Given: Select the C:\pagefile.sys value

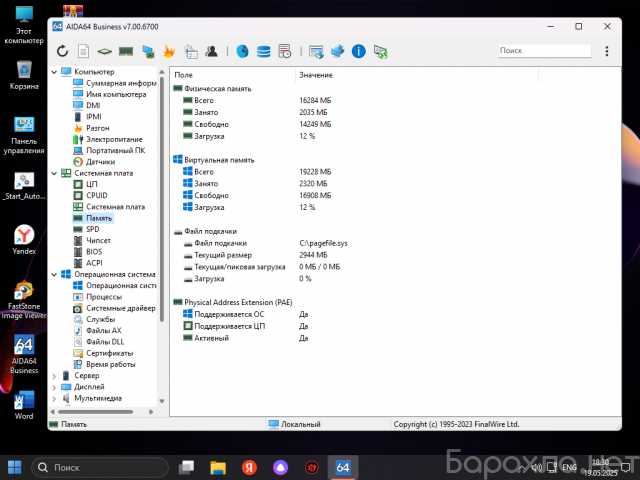Looking at the screenshot, I should tap(323, 243).
